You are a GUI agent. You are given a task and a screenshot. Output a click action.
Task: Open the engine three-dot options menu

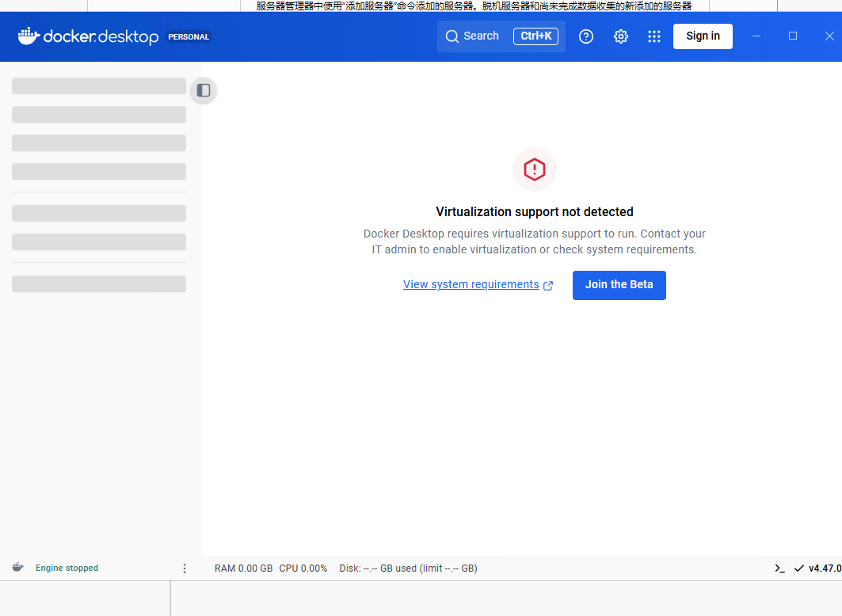click(185, 568)
